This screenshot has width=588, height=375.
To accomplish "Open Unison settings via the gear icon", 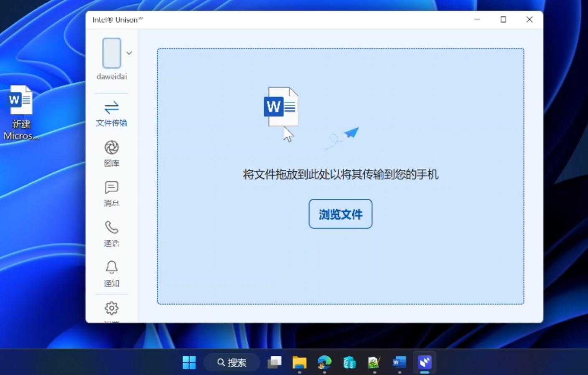I will click(112, 309).
